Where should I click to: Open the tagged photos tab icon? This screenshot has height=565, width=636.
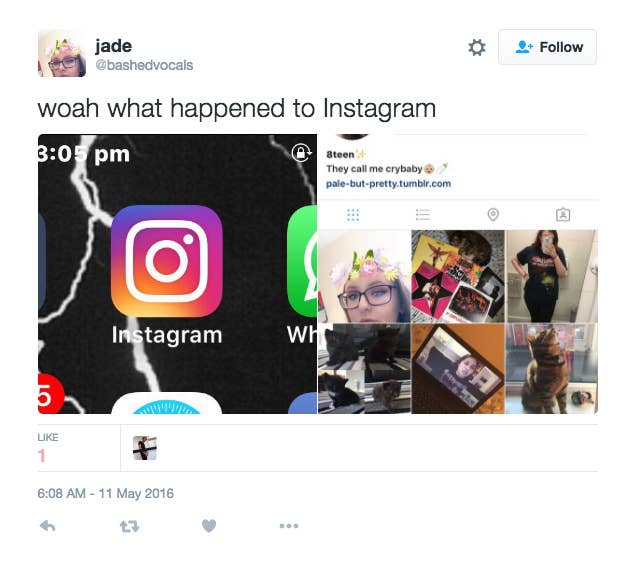click(563, 214)
